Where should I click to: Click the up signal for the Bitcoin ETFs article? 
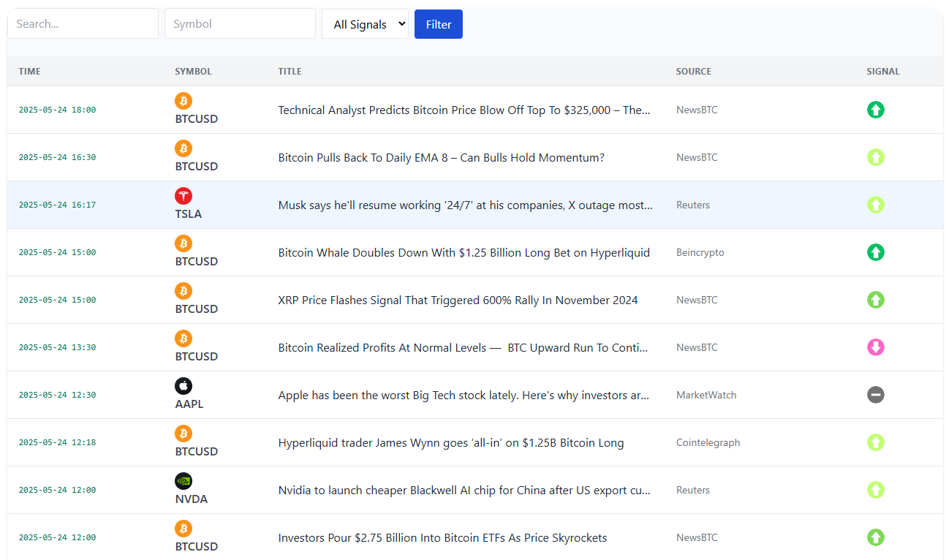876,537
